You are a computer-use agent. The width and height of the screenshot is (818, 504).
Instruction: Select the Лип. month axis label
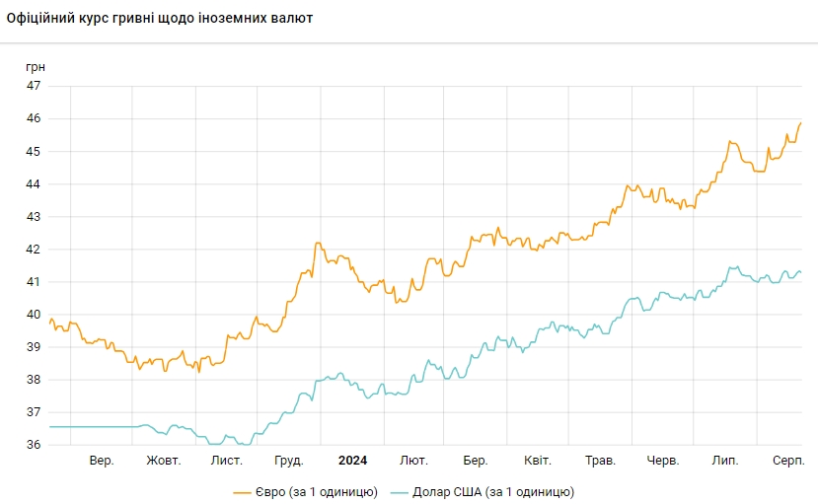[725, 461]
